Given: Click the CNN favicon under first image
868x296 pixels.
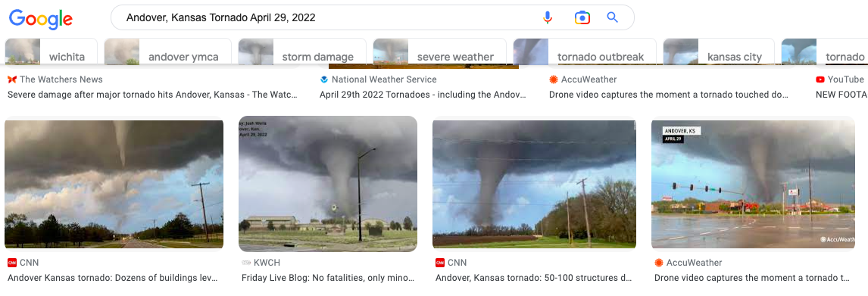Looking at the screenshot, I should pos(11,263).
